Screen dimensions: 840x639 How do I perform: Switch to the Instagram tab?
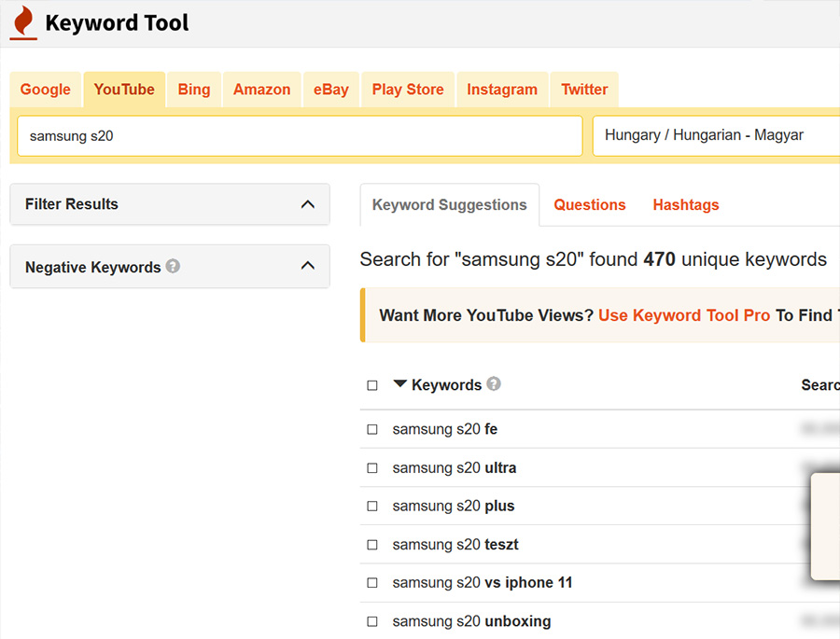click(502, 90)
